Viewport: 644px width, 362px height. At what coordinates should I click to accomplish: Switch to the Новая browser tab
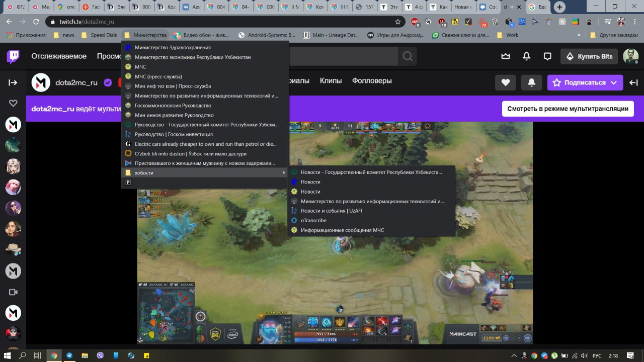[x=463, y=7]
